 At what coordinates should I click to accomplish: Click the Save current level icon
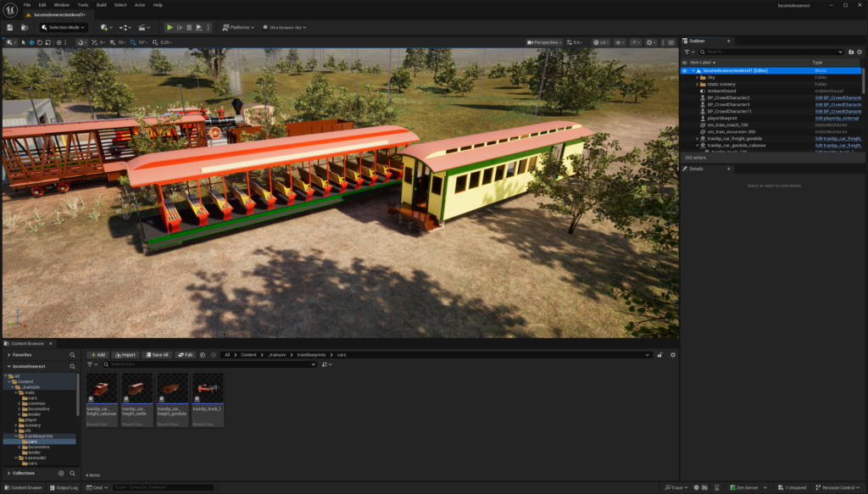9,27
